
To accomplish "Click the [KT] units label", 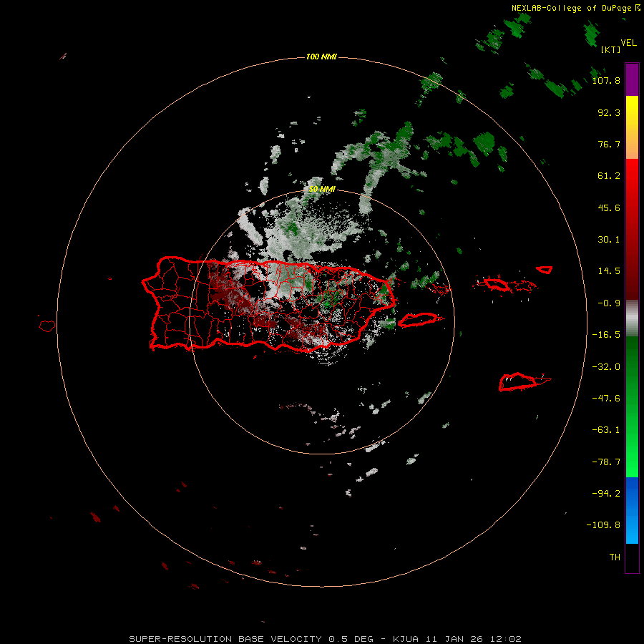I will 611,49.
